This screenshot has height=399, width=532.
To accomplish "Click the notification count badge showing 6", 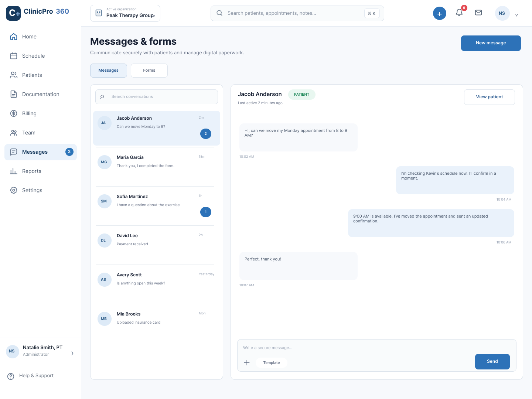I will [464, 8].
